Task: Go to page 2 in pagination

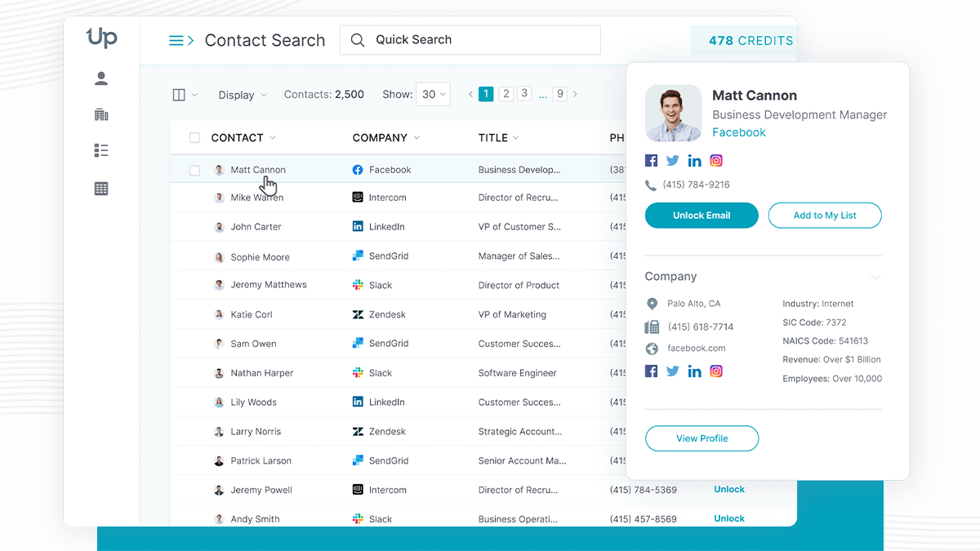Action: [506, 94]
